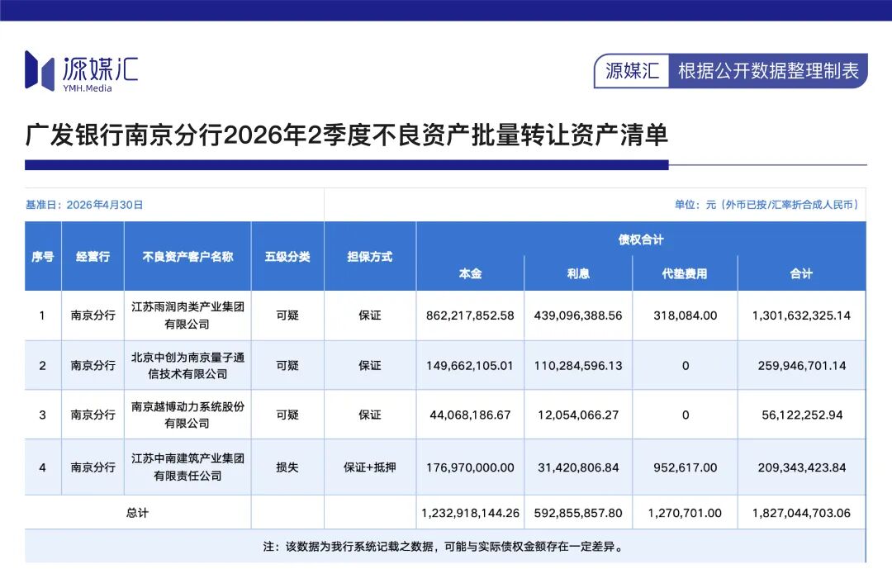The width and height of the screenshot is (892, 588).
Task: Click interest value 110,284,596.13
Action: [x=578, y=366]
